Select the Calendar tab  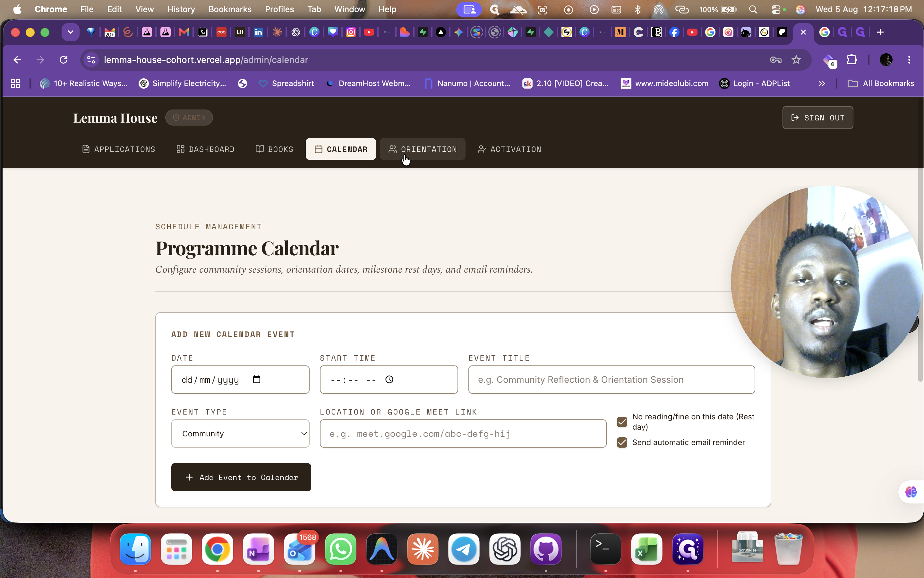pos(341,149)
